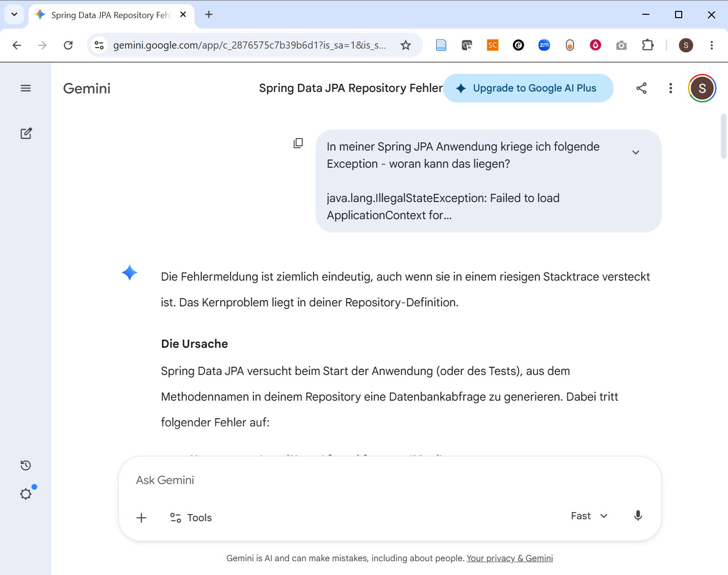
Task: Click the black circular extension icon
Action: 518,45
